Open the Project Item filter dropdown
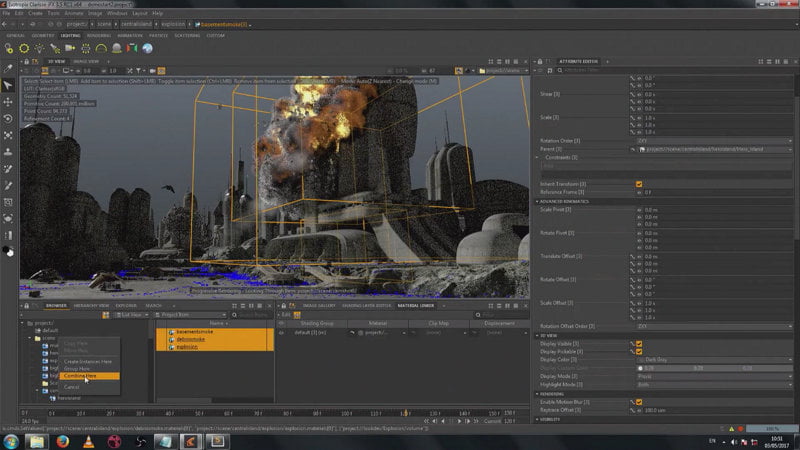Screen dimensions: 800x450 click(190, 315)
